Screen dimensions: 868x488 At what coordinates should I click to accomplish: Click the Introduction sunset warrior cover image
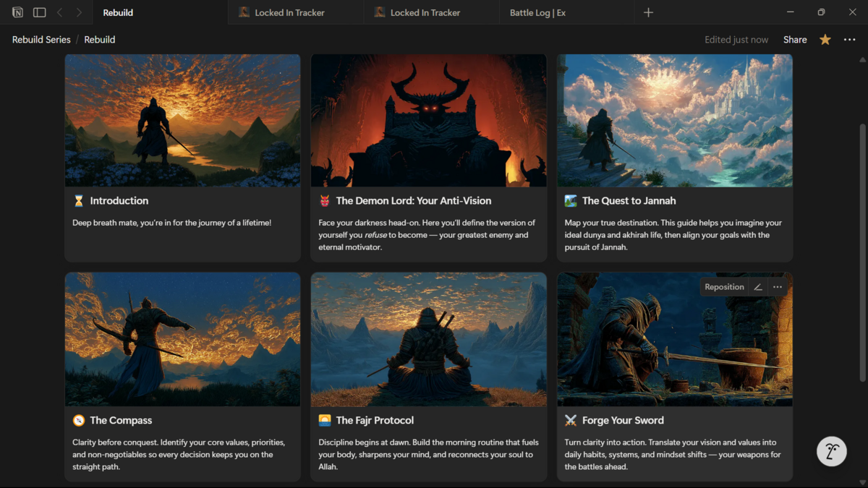click(182, 120)
